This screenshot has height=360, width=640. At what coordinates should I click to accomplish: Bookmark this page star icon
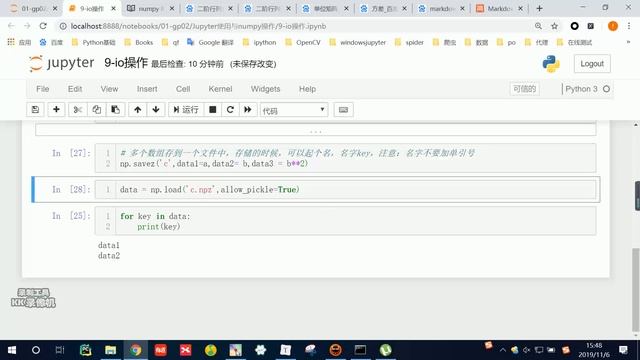pos(554,26)
